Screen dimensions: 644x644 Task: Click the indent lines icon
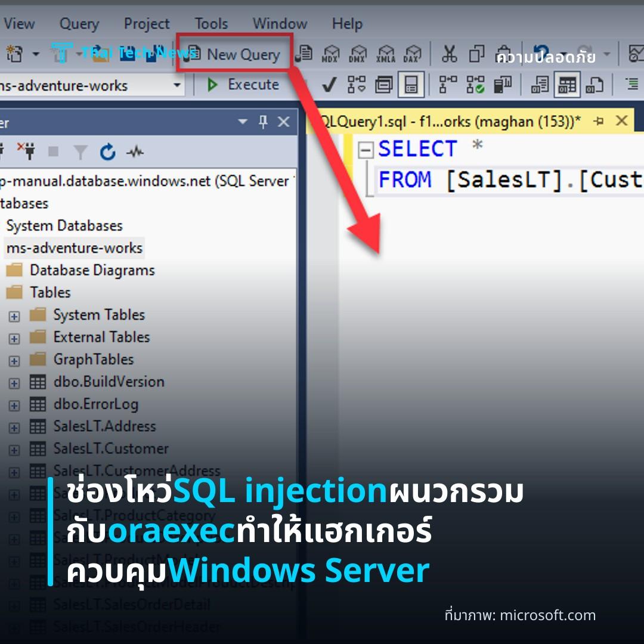click(x=633, y=84)
